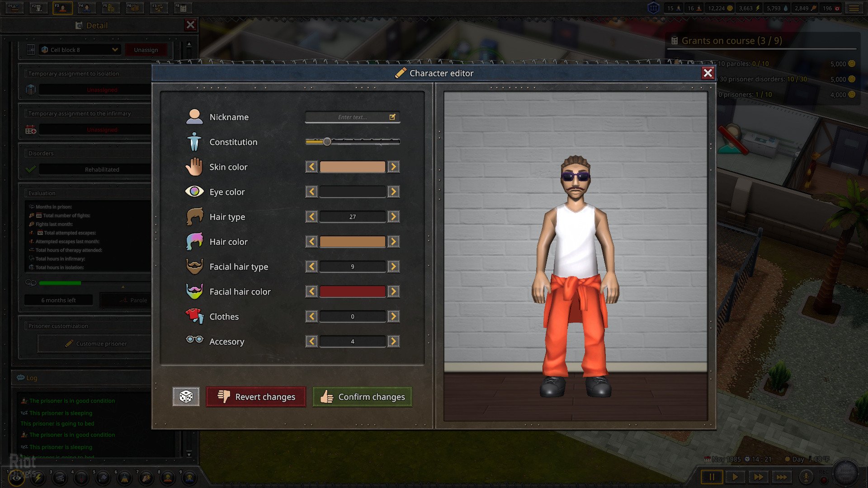The width and height of the screenshot is (868, 488).
Task: Click the nickname edit pencil icon
Action: (x=392, y=117)
